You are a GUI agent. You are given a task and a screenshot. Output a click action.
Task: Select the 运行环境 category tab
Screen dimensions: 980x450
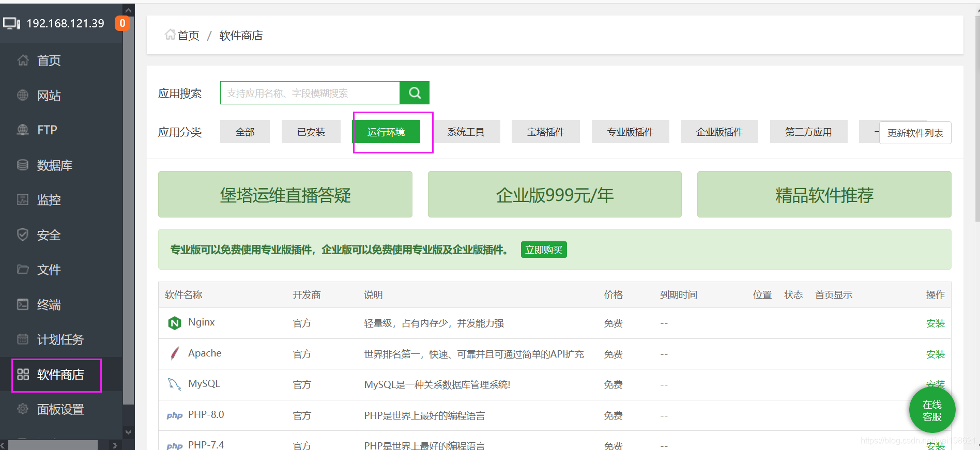point(386,132)
